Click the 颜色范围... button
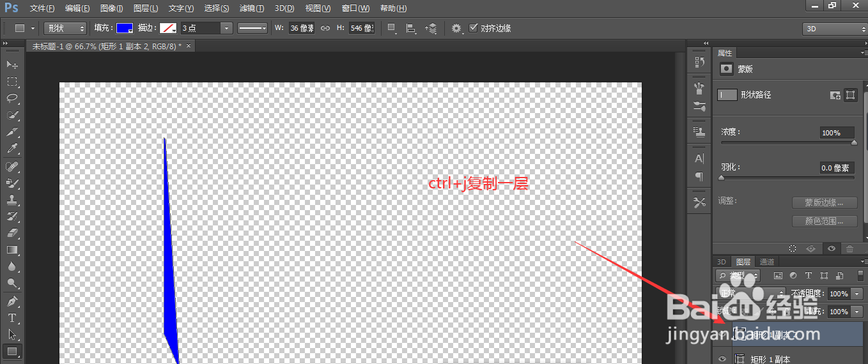The height and width of the screenshot is (364, 868). 825,221
